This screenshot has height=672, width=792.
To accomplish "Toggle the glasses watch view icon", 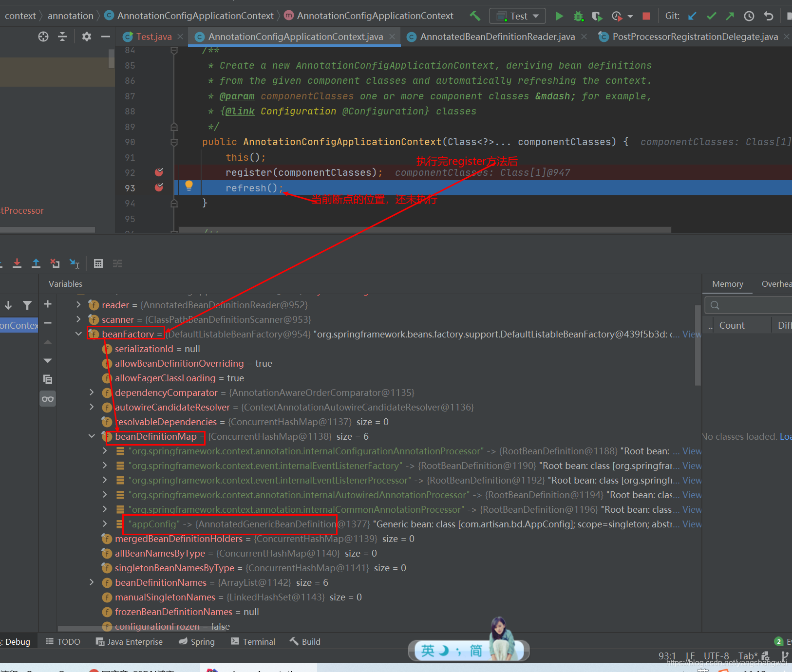I will tap(48, 399).
